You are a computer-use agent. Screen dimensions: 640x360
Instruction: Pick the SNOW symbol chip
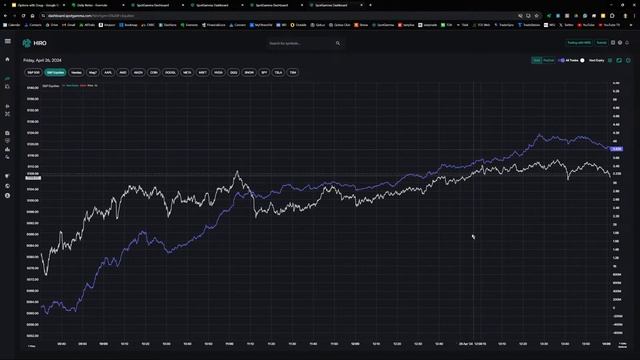pyautogui.click(x=249, y=73)
